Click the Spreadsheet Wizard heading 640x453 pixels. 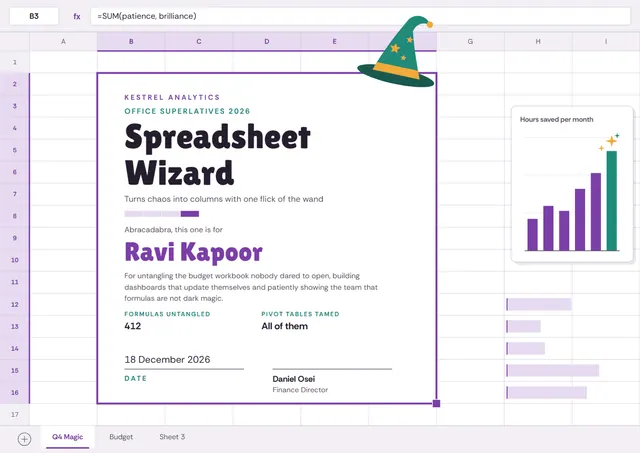pos(218,155)
